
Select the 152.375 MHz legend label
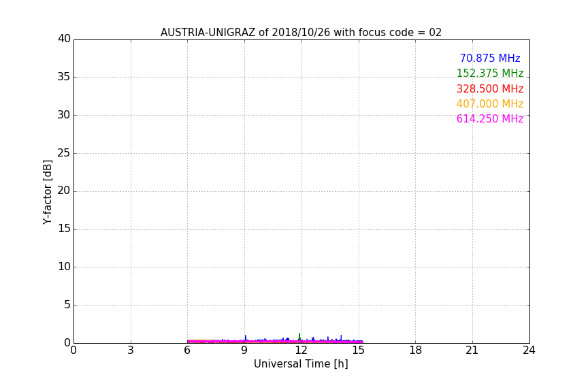click(x=490, y=73)
